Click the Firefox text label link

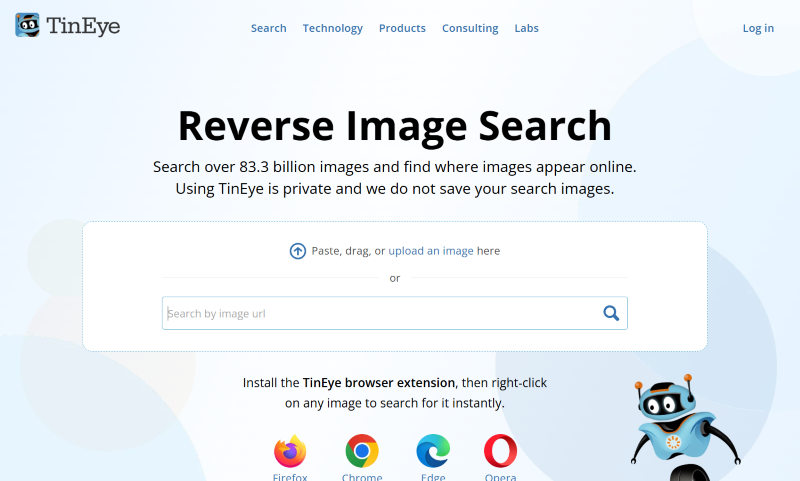click(290, 476)
